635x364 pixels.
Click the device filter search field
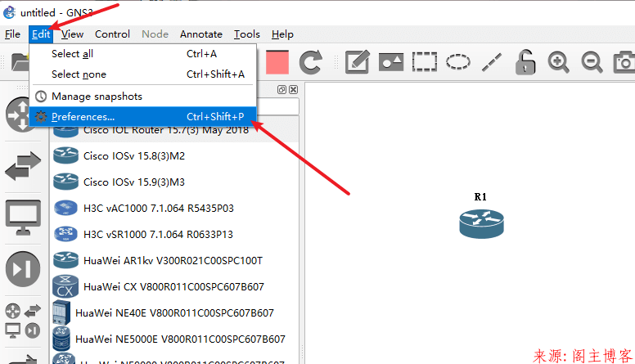point(278,106)
